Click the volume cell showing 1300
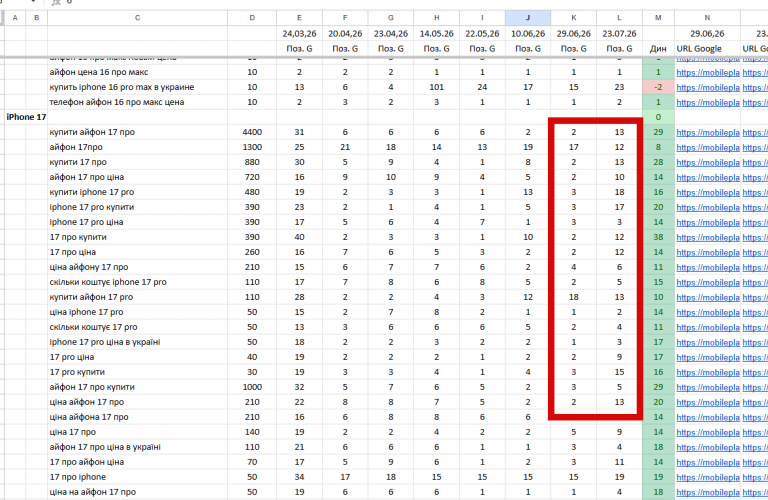 (252, 147)
